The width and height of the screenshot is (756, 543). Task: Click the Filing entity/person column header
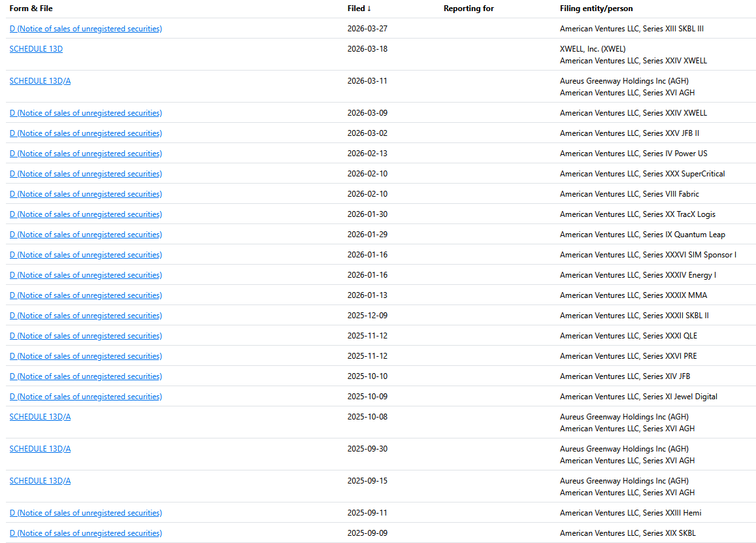click(x=596, y=8)
